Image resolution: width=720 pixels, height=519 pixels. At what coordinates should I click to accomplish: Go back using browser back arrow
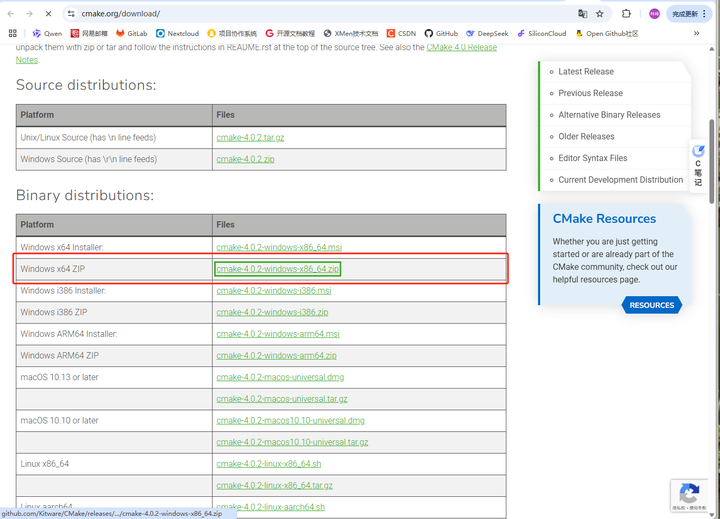[x=11, y=14]
